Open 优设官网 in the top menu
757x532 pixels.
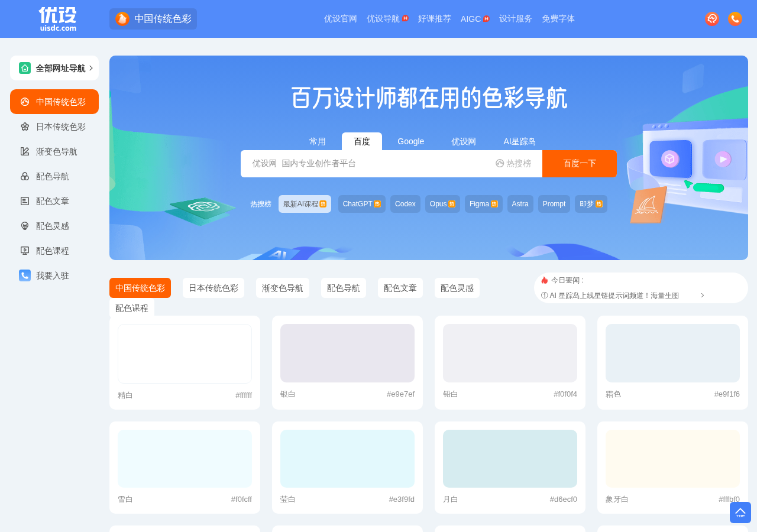point(341,19)
